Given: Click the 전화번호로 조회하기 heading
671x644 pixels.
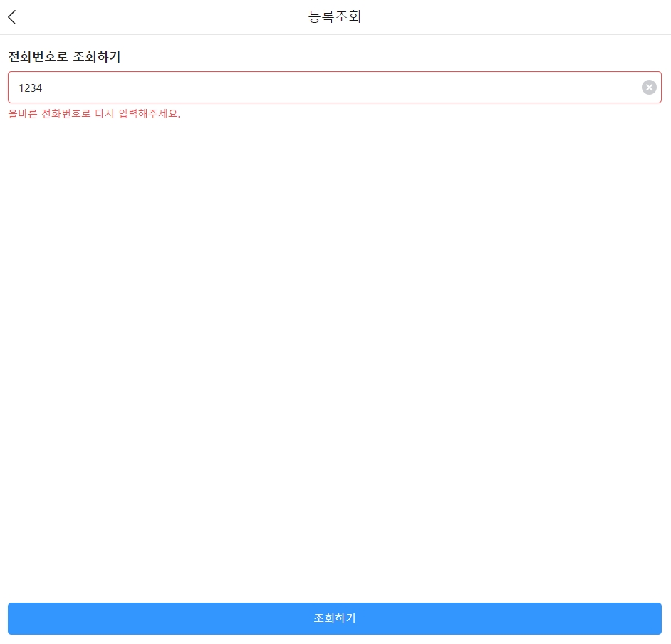Looking at the screenshot, I should coord(64,56).
